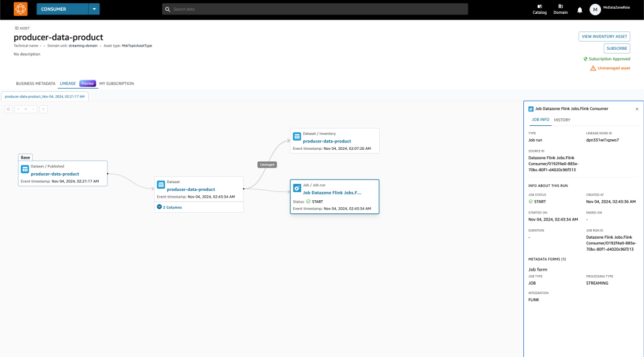Click the Unmanaged asset warning icon
This screenshot has height=357, width=644.
(592, 68)
